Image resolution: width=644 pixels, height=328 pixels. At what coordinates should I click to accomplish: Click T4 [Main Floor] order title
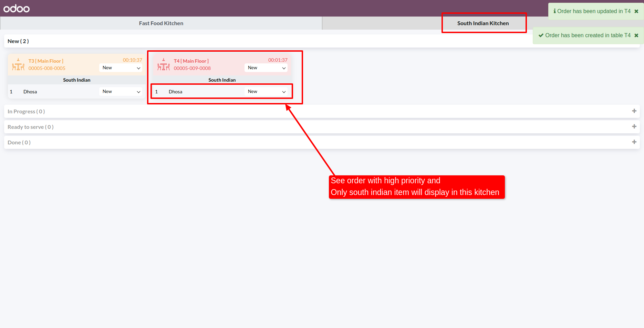[191, 61]
